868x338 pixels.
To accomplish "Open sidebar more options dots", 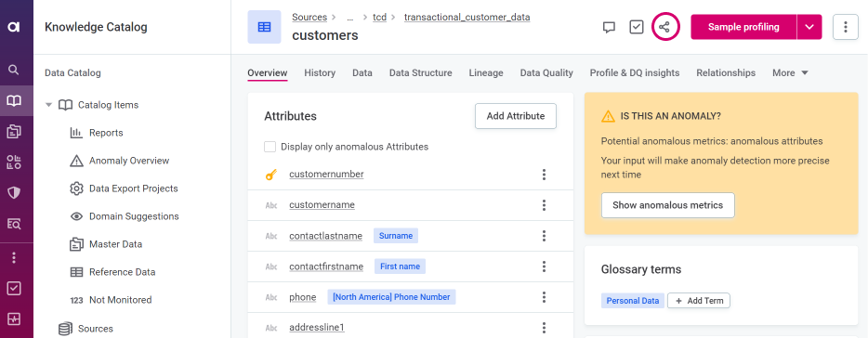I will pyautogui.click(x=14, y=258).
